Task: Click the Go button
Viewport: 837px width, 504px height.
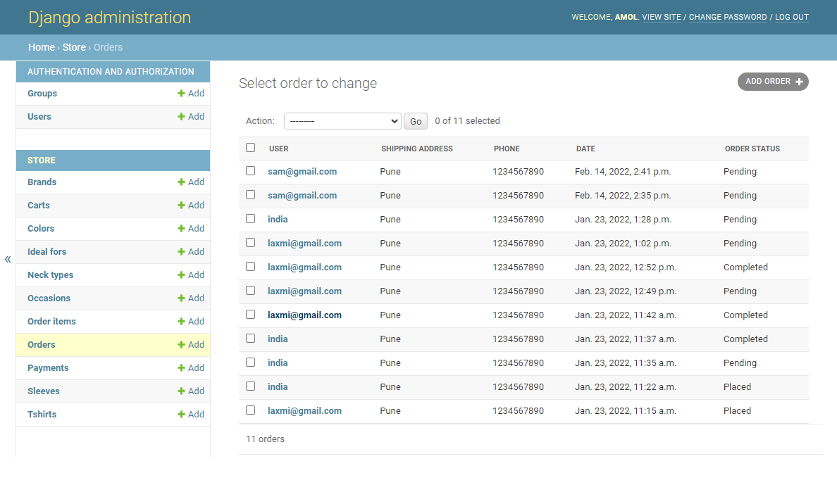Action: [415, 121]
